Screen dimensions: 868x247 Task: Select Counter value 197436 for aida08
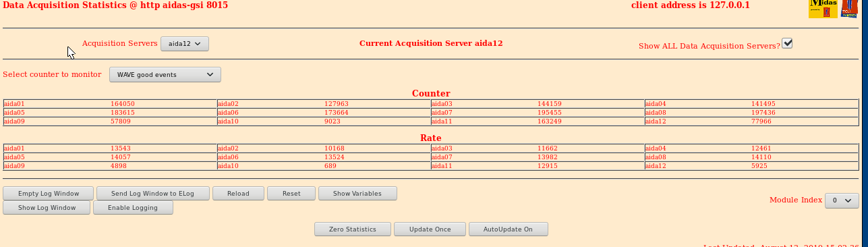(x=763, y=113)
